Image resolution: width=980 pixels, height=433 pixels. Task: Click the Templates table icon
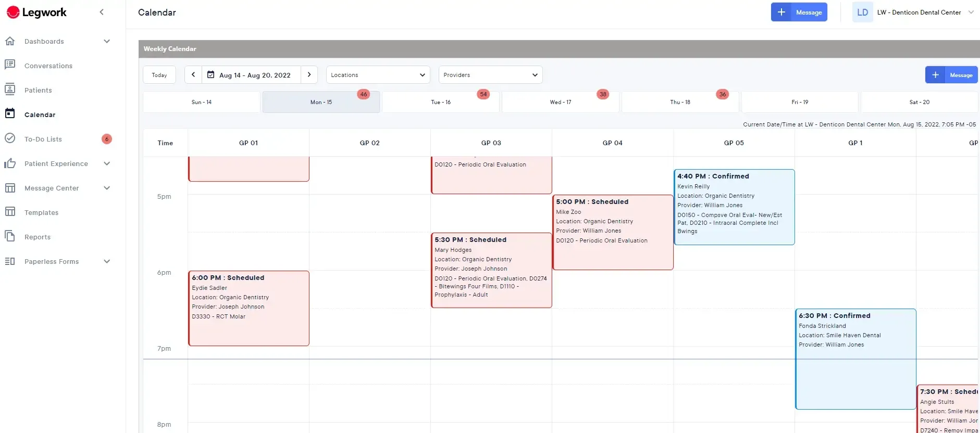pos(10,212)
